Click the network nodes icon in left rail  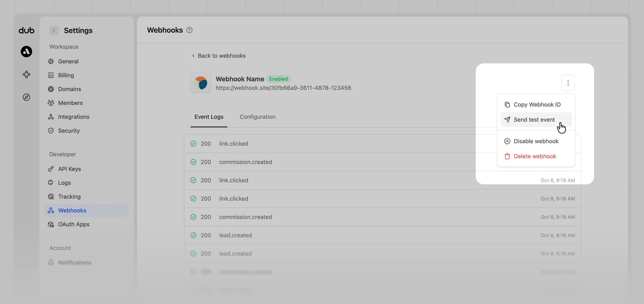click(x=27, y=75)
